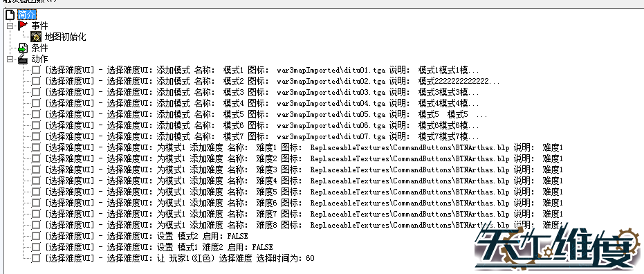
Task: Click the 条件 green arrow icon
Action: coord(23,48)
